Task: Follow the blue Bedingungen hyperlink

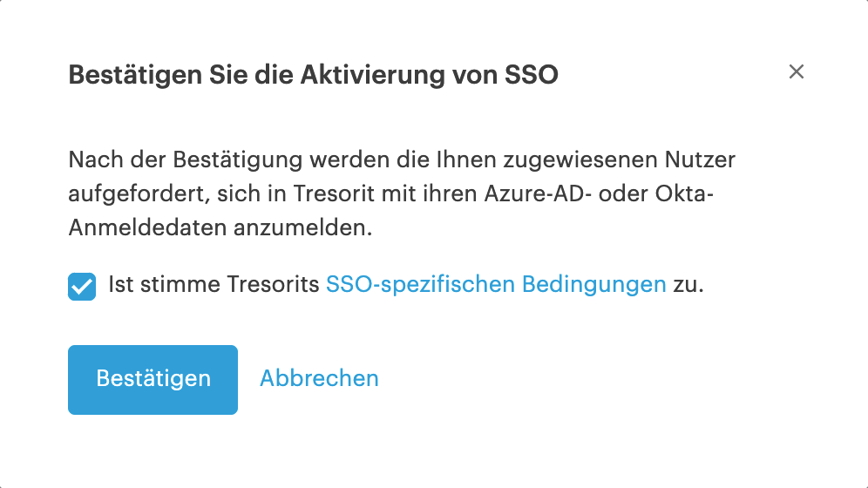Action: click(x=496, y=284)
